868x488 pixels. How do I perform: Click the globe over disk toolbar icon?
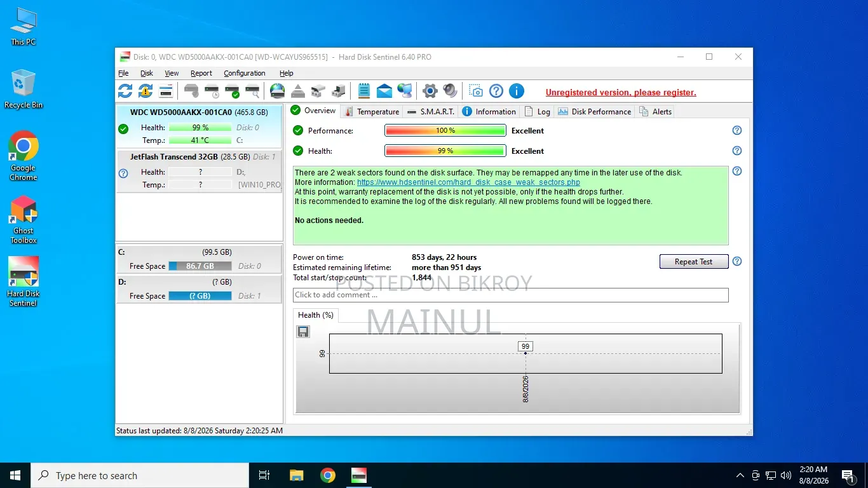[277, 91]
